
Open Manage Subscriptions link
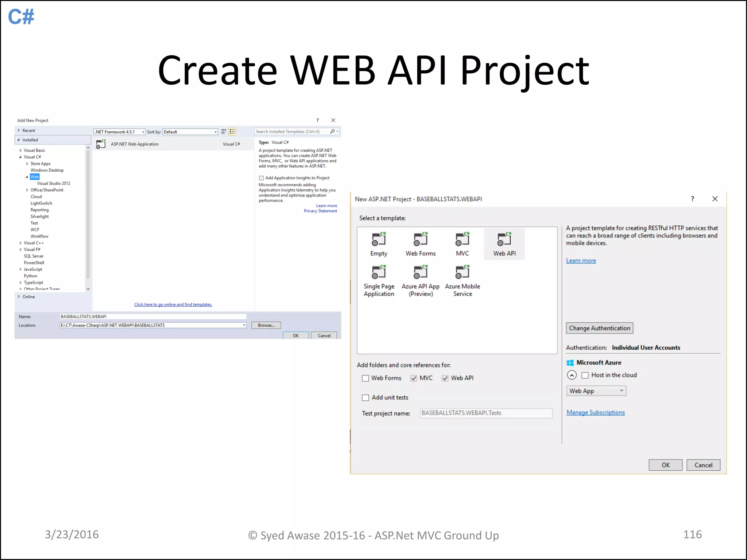point(596,412)
